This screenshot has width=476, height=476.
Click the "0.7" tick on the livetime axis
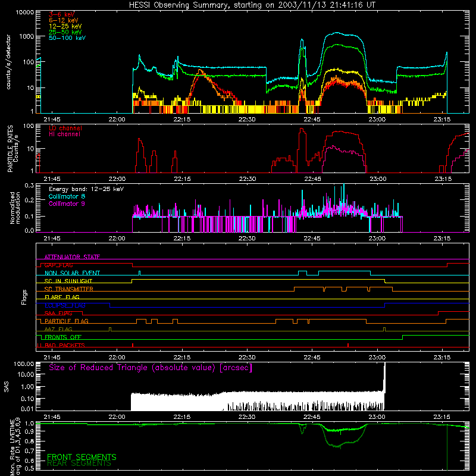tap(29, 451)
